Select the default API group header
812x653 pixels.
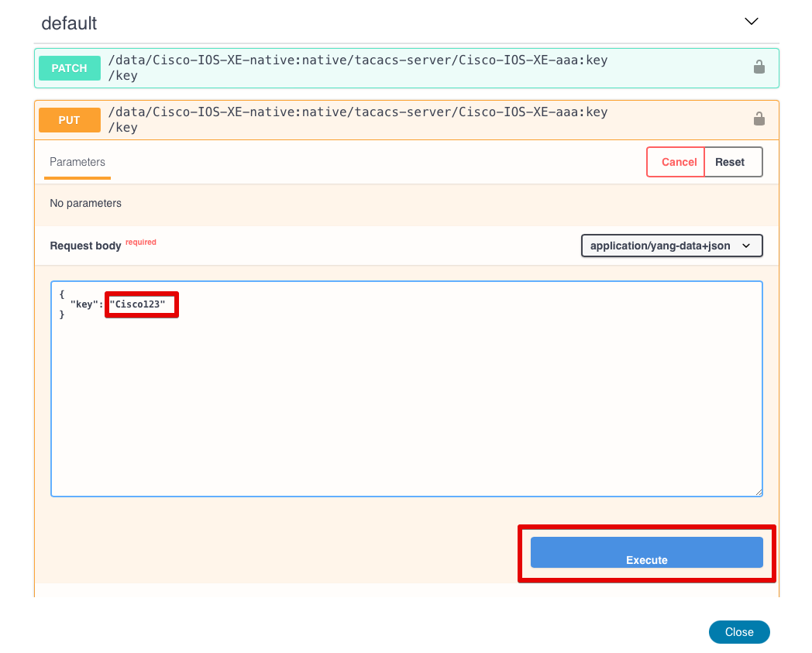69,23
